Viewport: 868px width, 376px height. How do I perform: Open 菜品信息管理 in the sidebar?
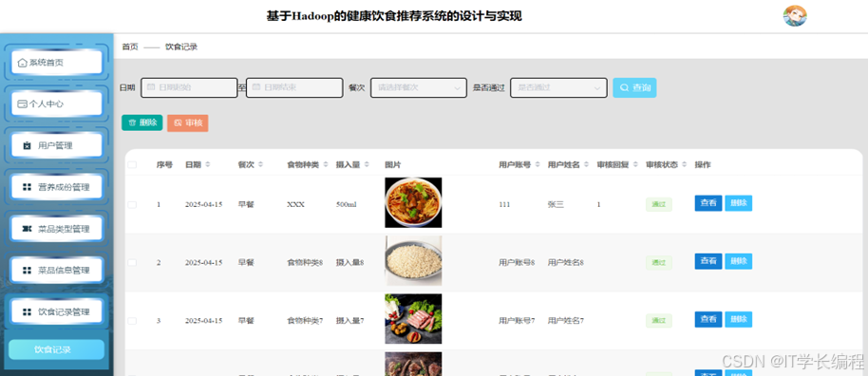56,271
